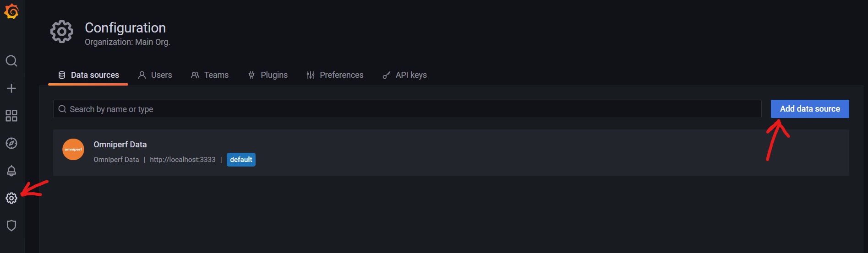This screenshot has width=868, height=253.
Task: Open the API keys tab
Action: [x=405, y=75]
